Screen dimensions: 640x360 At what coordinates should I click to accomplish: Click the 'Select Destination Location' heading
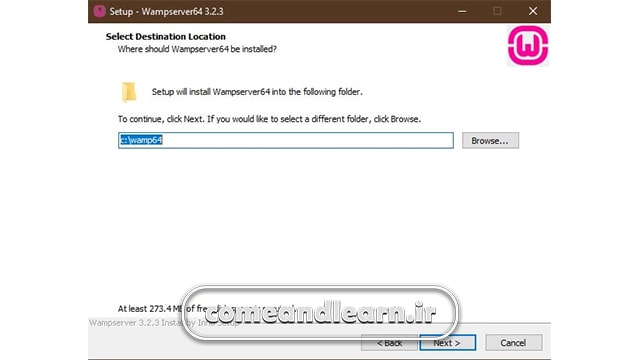tap(166, 37)
